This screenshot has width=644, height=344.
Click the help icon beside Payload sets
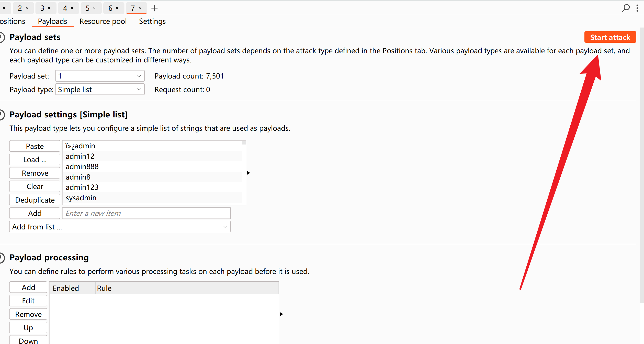(2, 37)
